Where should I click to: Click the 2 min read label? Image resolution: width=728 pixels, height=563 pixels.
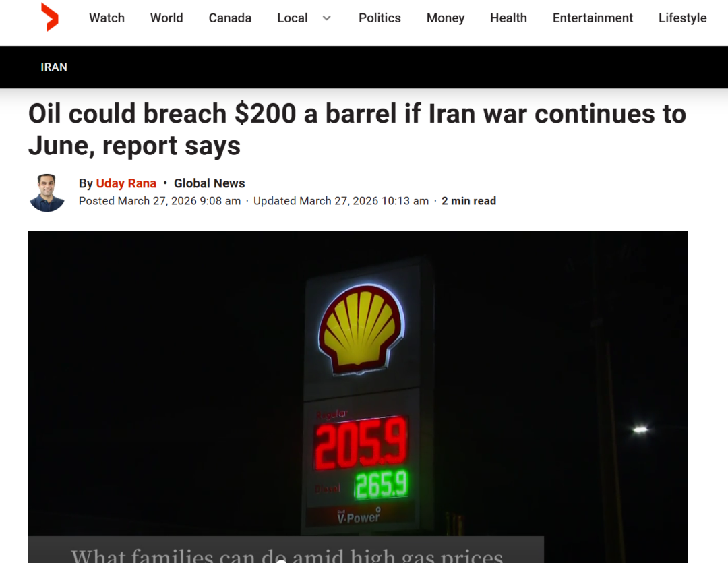[x=468, y=201]
